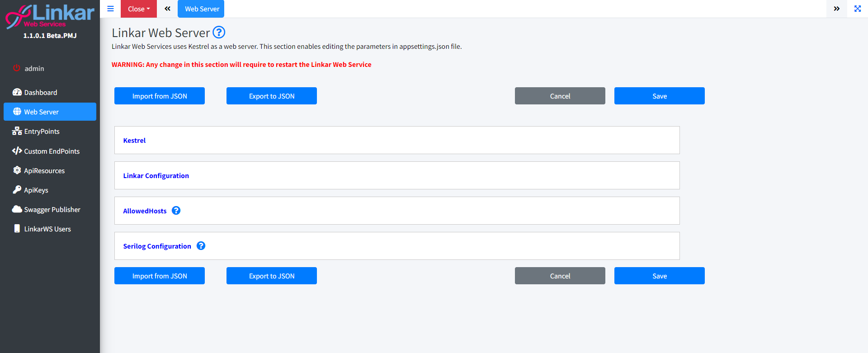
Task: Expand the Serilog Configuration section
Action: [x=157, y=246]
